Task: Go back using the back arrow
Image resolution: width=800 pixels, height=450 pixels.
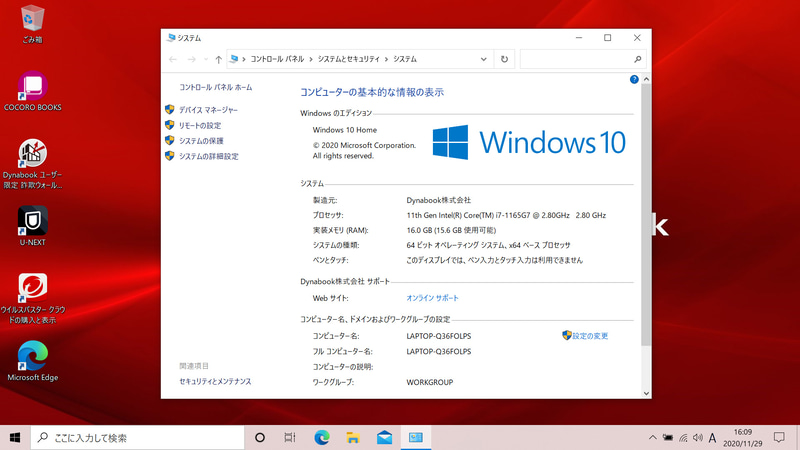Action: 173,60
